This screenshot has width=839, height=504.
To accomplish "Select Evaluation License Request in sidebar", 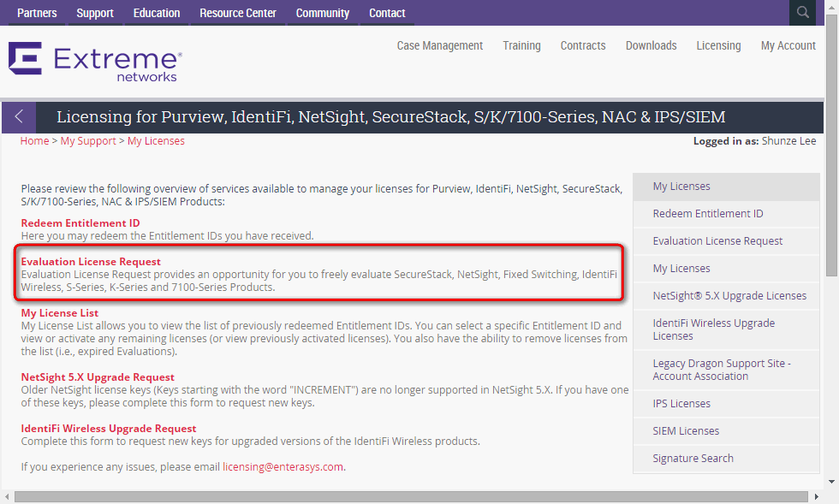I will click(726, 240).
